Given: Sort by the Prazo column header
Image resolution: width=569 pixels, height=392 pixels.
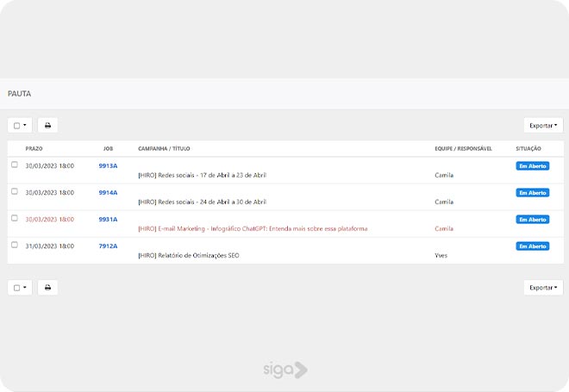Looking at the screenshot, I should (x=34, y=148).
